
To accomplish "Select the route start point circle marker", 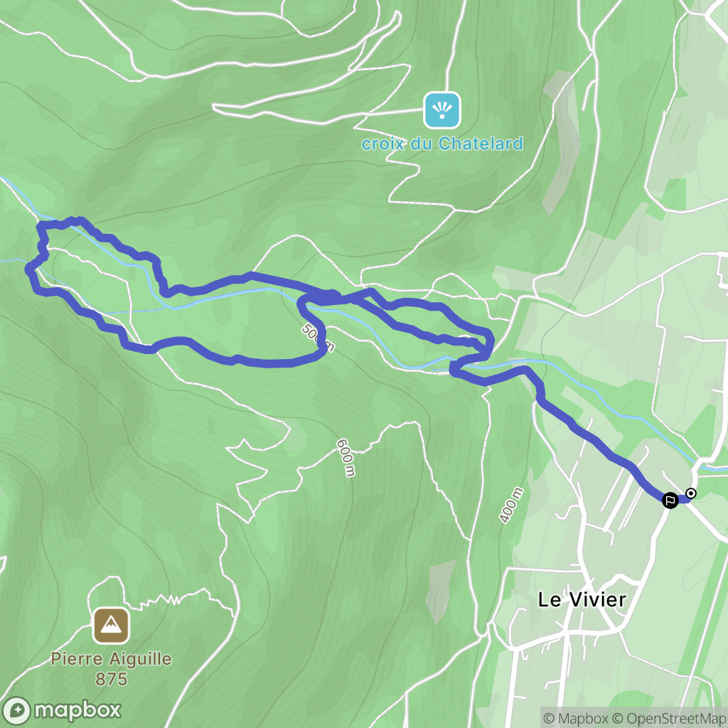I will [x=691, y=493].
